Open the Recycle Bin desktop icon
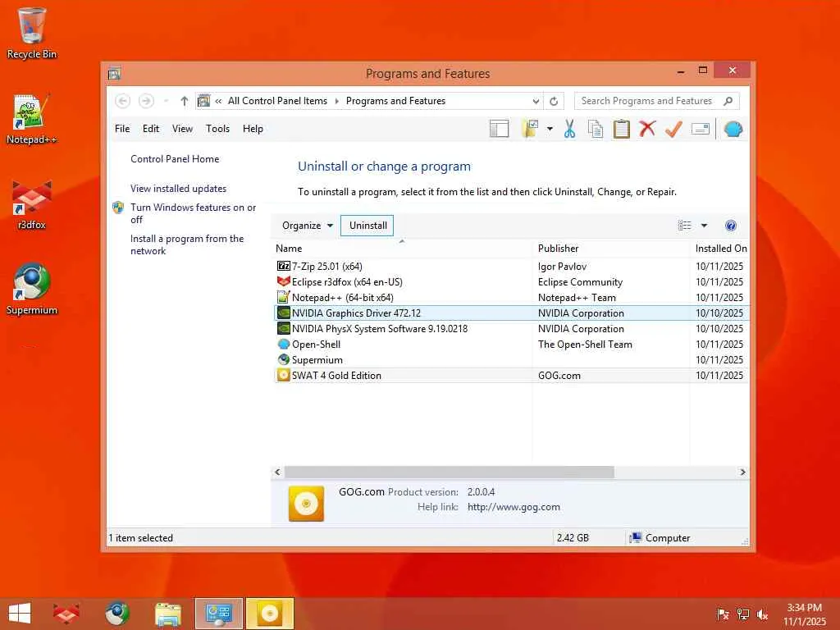The image size is (840, 630). tap(32, 34)
